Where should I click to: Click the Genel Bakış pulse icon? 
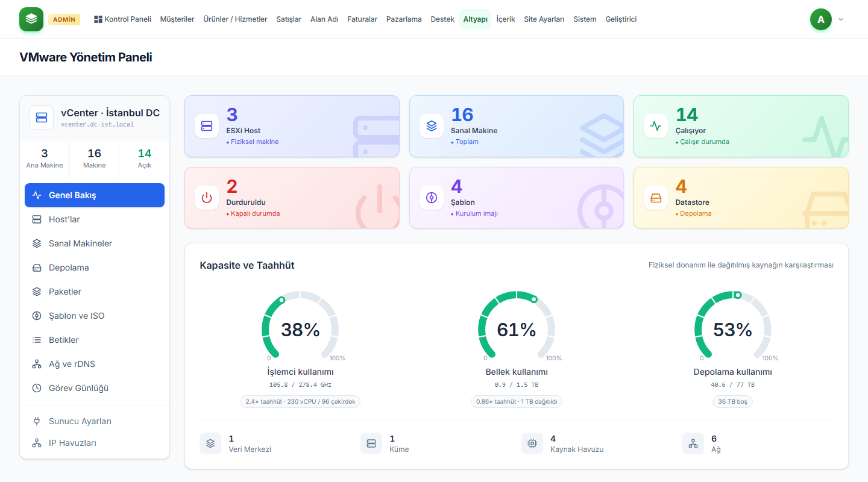[37, 195]
